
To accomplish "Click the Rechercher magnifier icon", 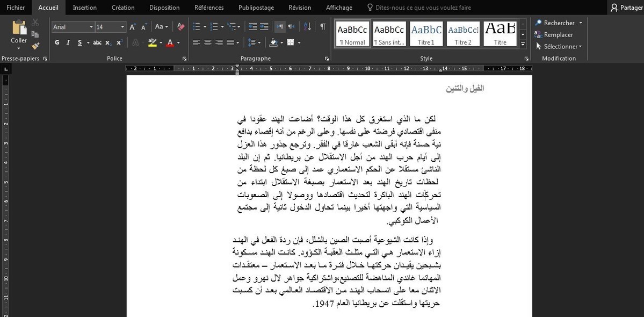I will 538,23.
